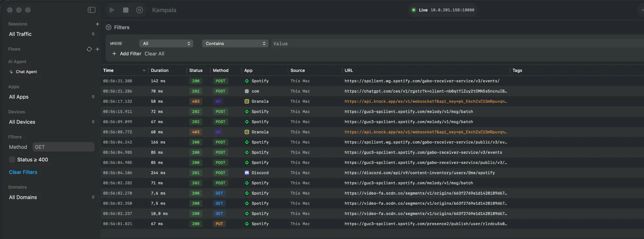Click the GET badge in the 08:56:02.237 row
The image size is (644, 239).
219,214
